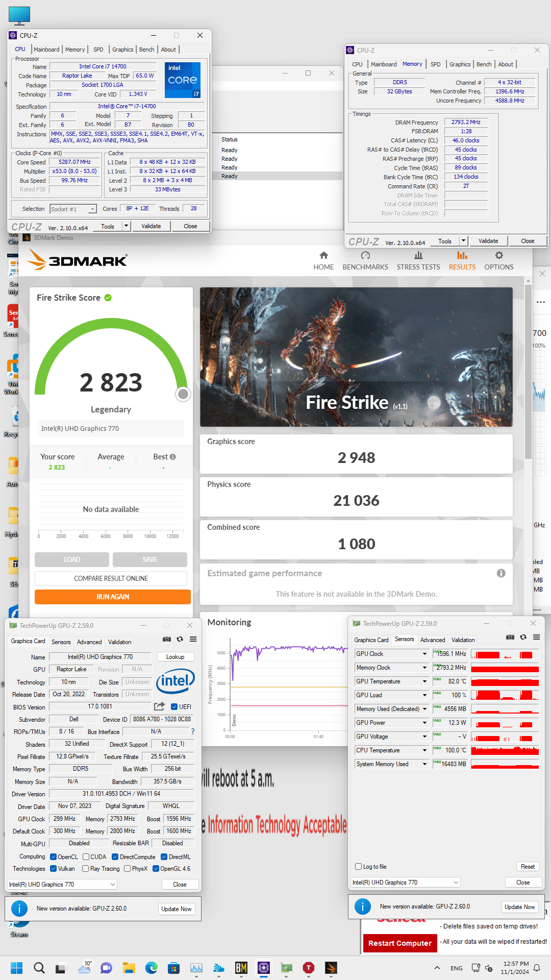Toggle the UEFI checkbox in GPU-Z

[174, 707]
